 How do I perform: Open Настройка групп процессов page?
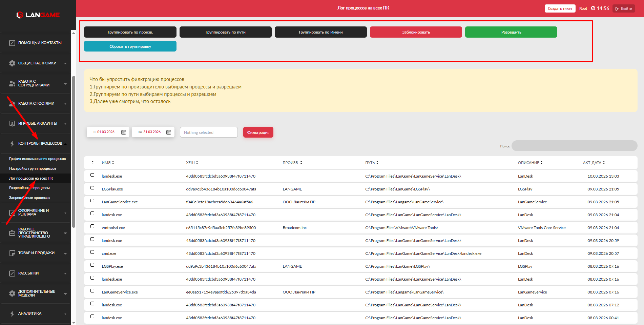click(x=33, y=168)
